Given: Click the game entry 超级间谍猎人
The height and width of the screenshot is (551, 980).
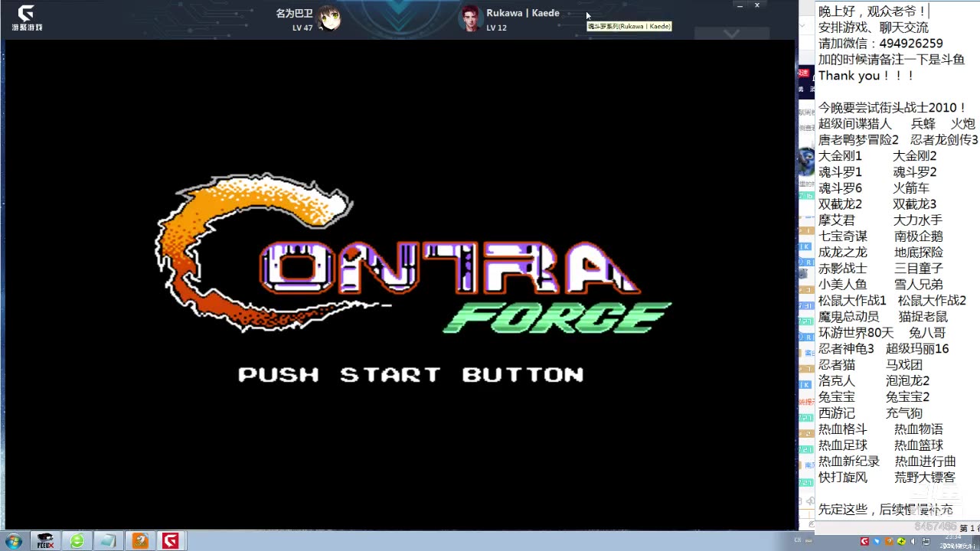Looking at the screenshot, I should [x=855, y=124].
